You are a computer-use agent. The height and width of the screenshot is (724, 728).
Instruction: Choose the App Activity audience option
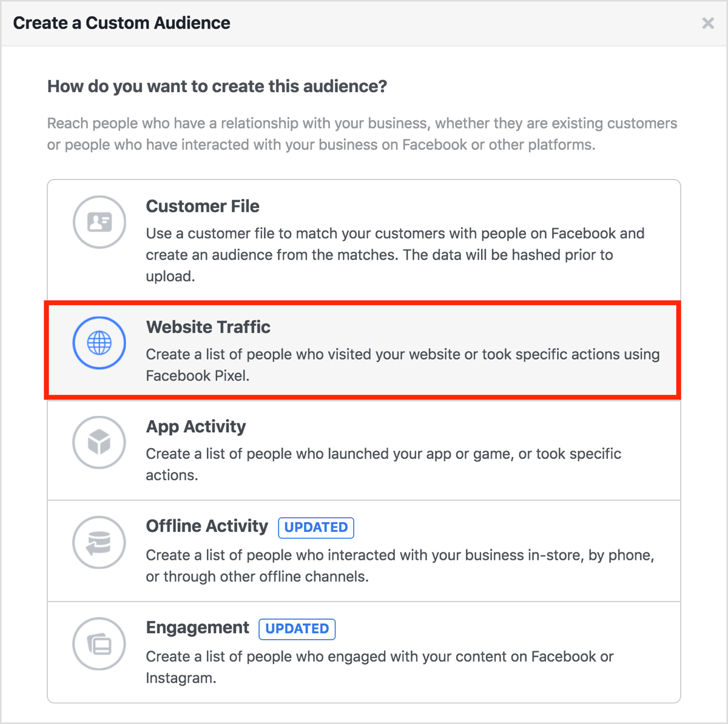(x=364, y=450)
